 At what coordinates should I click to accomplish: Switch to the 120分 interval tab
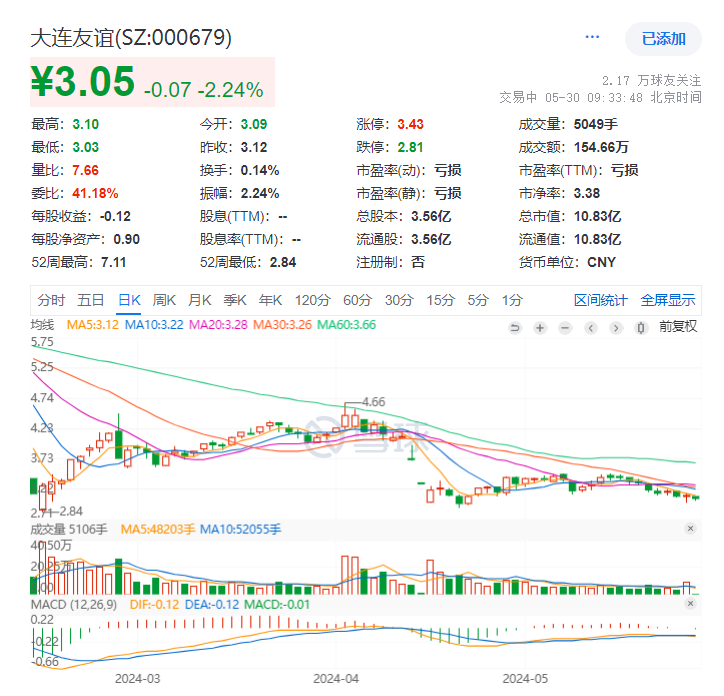coord(313,300)
